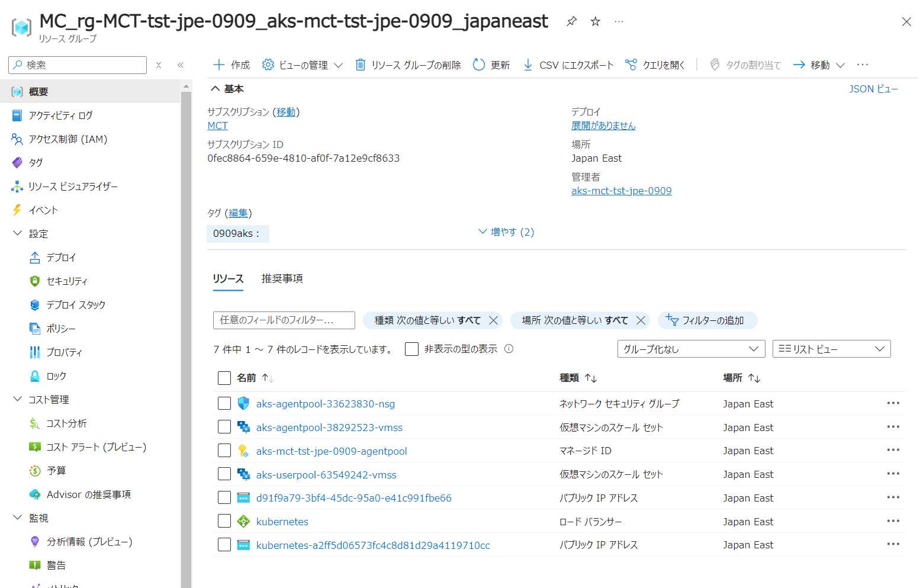Select checkbox for aks-mct-tst-jpe-0909-agentpool
The height and width of the screenshot is (588, 920).
tap(224, 451)
